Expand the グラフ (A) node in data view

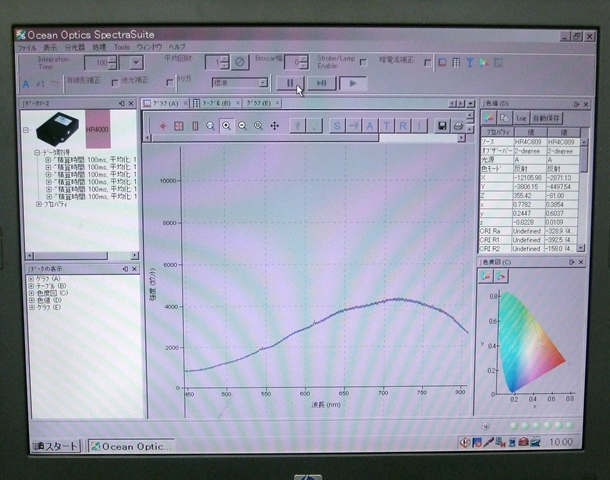(x=31, y=279)
